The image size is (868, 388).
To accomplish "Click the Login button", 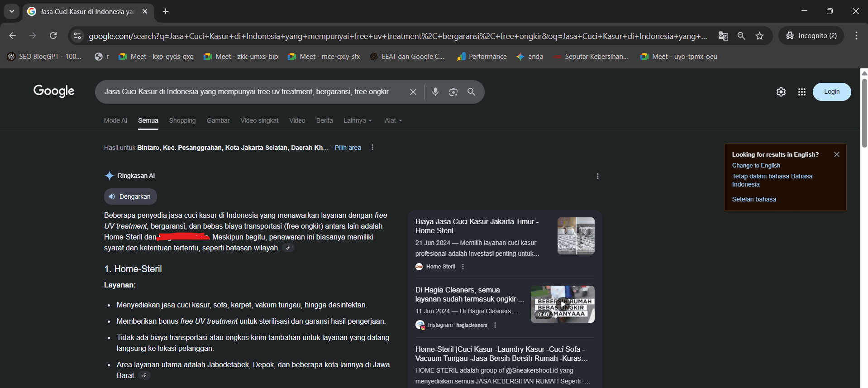I will tap(831, 92).
